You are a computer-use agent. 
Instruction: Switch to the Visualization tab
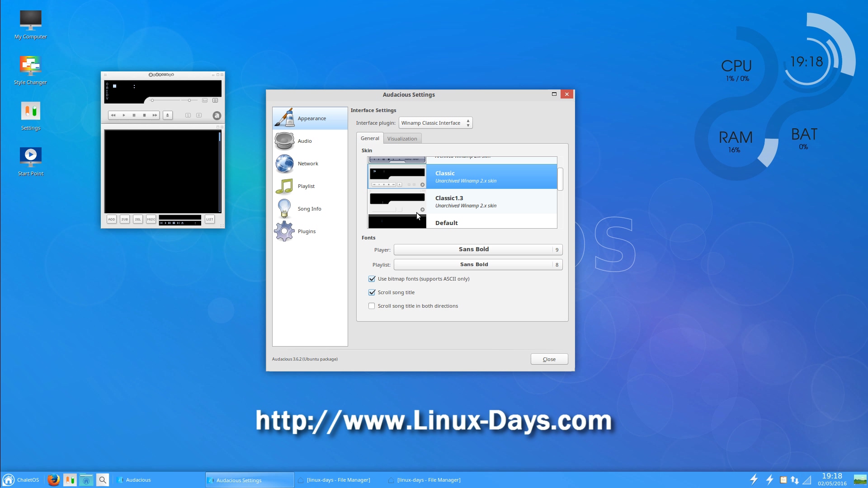[x=402, y=139]
